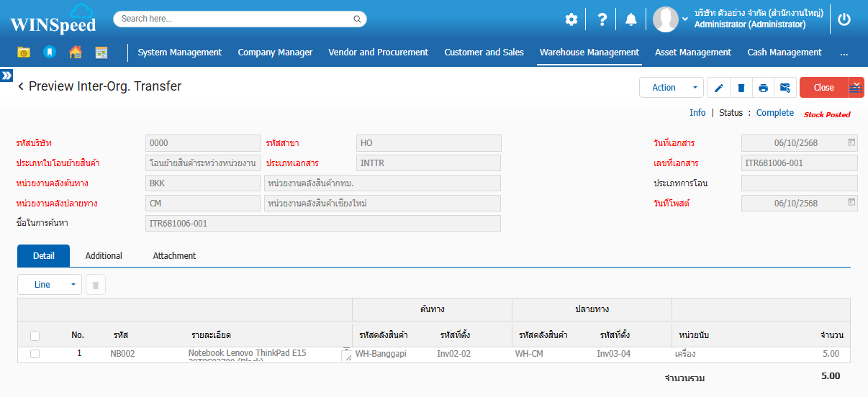Open the notifications bell

[x=630, y=19]
